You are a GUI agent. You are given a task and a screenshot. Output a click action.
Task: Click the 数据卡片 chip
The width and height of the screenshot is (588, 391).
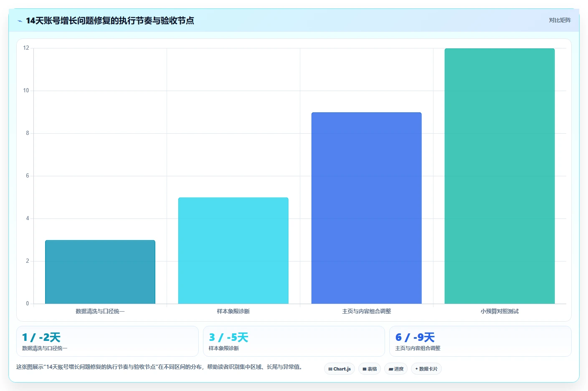click(426, 369)
